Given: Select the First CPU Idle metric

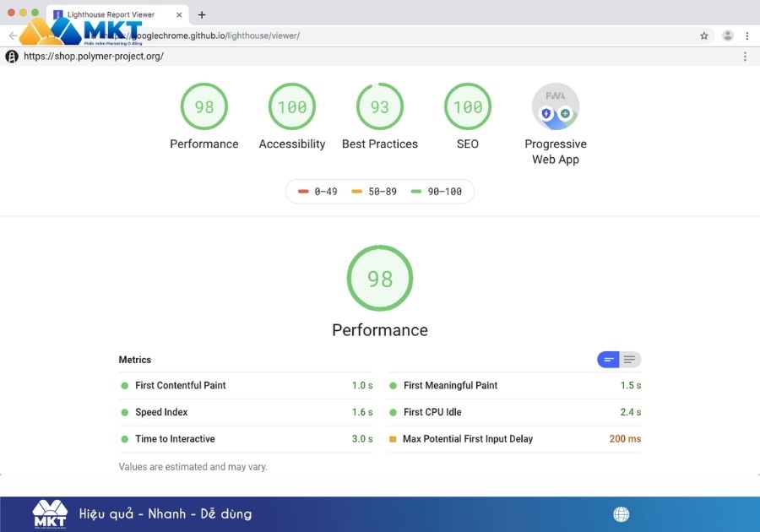Looking at the screenshot, I should (x=514, y=412).
